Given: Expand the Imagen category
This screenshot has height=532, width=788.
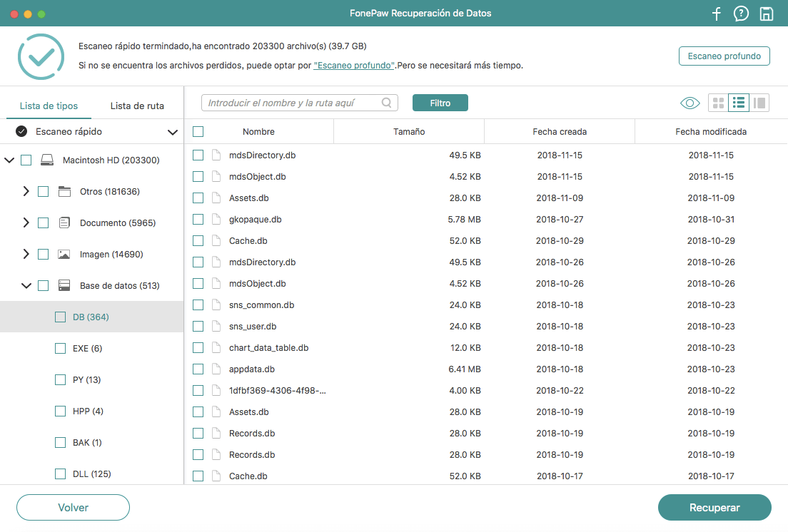Looking at the screenshot, I should point(26,255).
